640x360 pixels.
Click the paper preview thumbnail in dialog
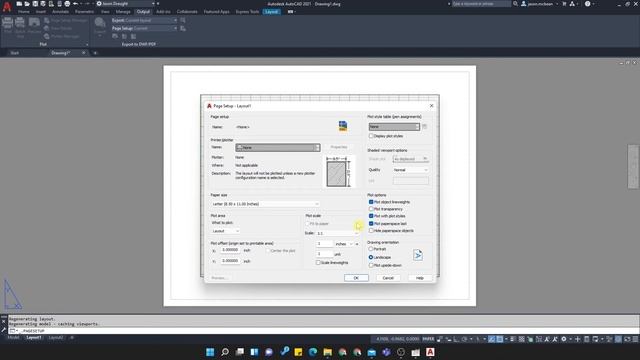pyautogui.click(x=338, y=171)
